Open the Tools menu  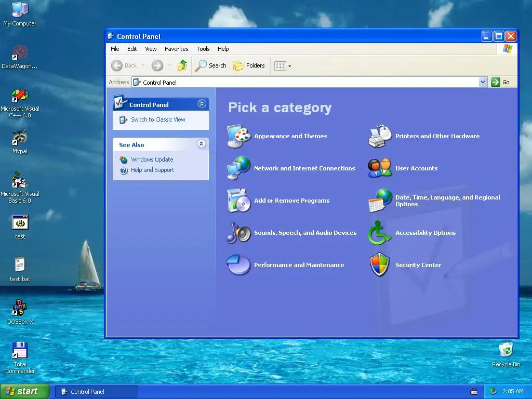click(x=203, y=49)
